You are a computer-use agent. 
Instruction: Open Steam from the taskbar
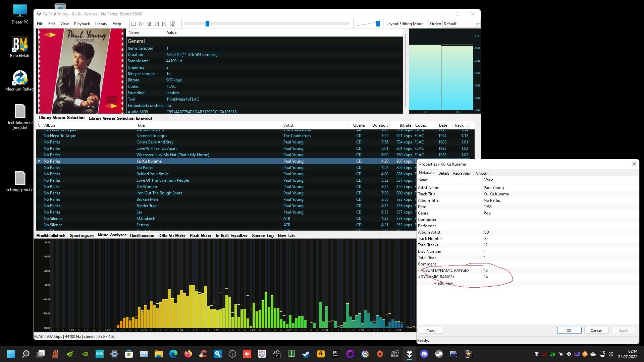tap(306, 354)
